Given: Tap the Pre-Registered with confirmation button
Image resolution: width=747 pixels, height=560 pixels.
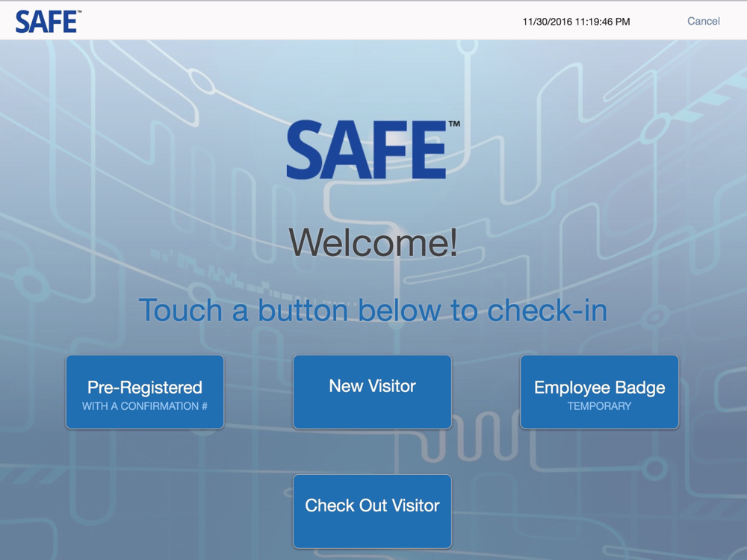Looking at the screenshot, I should (145, 392).
